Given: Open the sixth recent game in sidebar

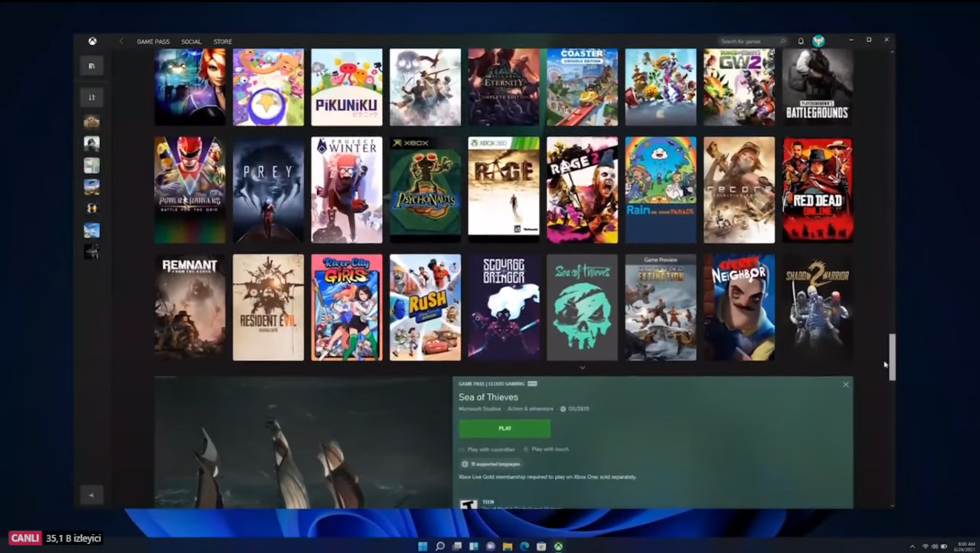Looking at the screenshot, I should (92, 230).
